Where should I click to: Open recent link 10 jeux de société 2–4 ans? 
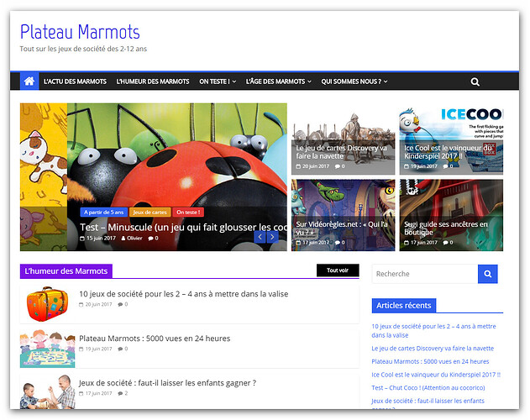(433, 331)
